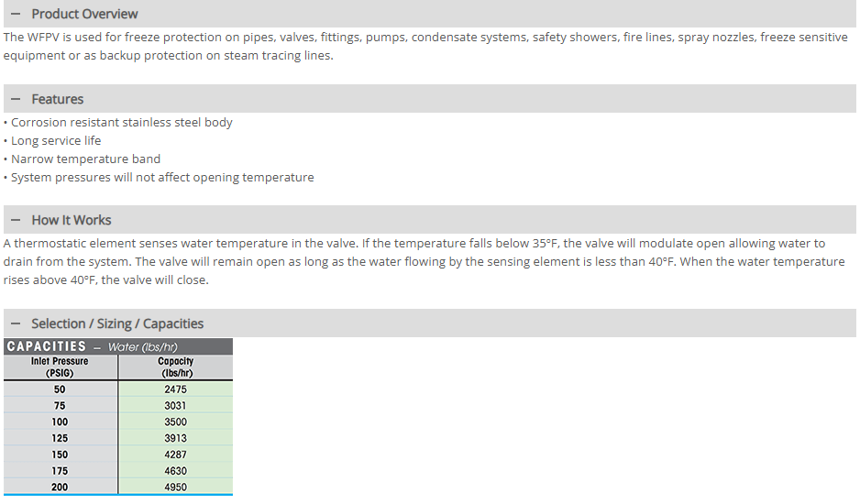This screenshot has height=504, width=860.
Task: Toggle the How It Works heading
Action: [x=71, y=220]
